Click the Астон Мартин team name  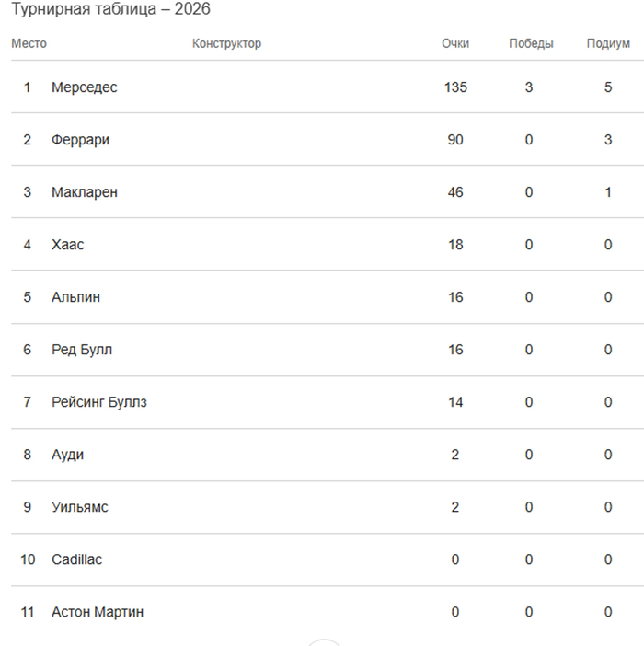tap(98, 612)
